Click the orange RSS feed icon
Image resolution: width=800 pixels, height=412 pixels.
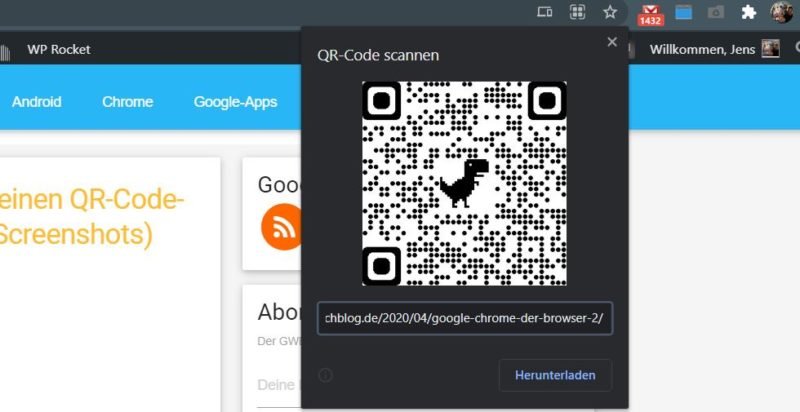point(282,227)
